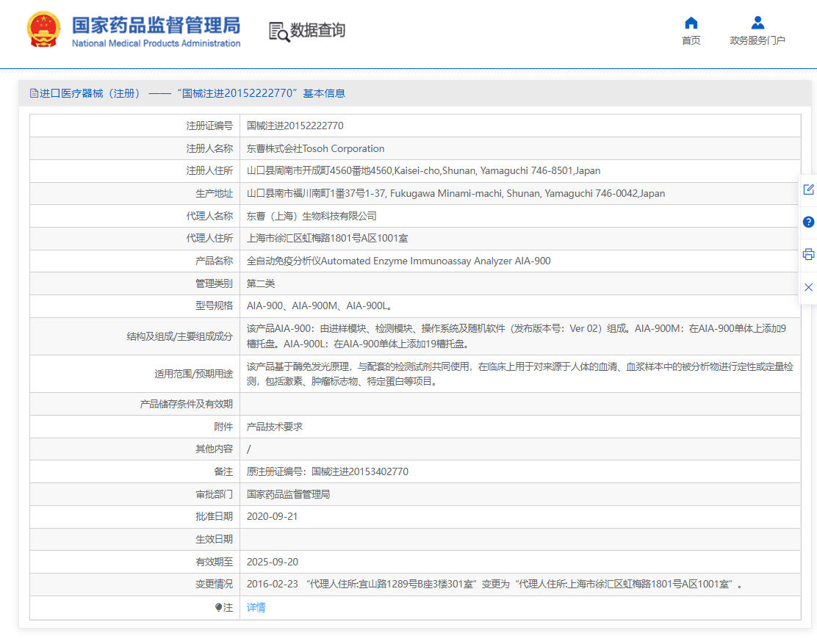This screenshot has width=817, height=644.
Task: Click the 结构及组成 description text
Action: click(517, 336)
